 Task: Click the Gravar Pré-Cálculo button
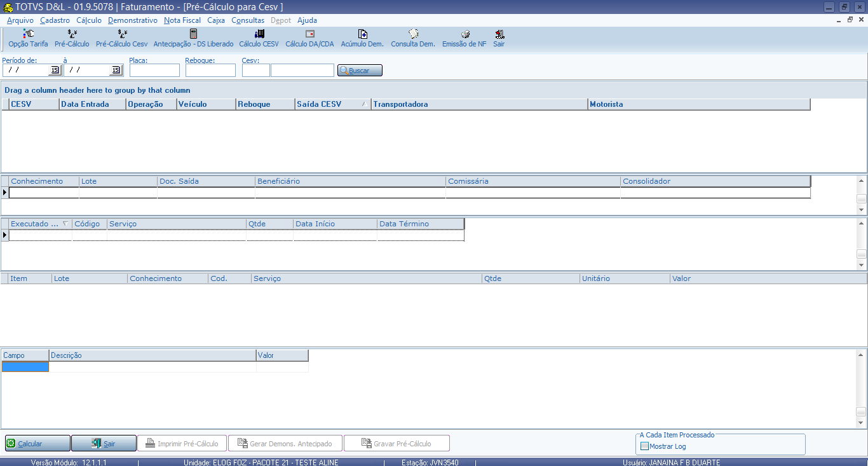pyautogui.click(x=397, y=443)
